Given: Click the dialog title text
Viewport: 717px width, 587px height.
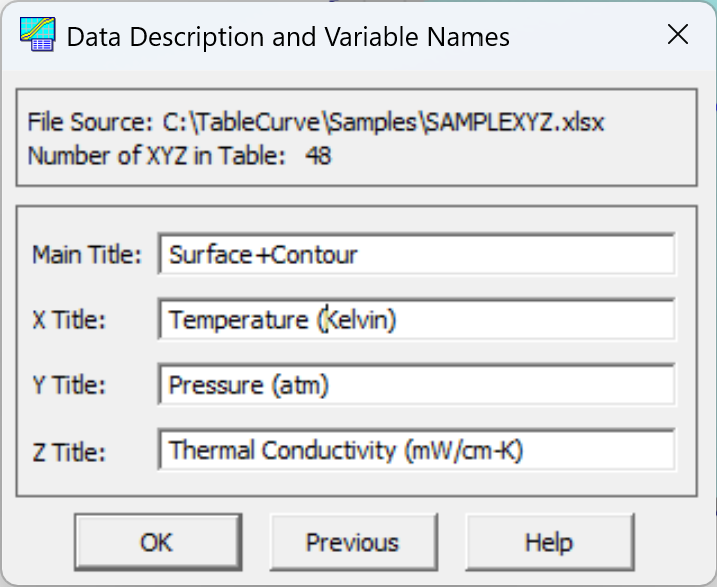Looking at the screenshot, I should (x=288, y=37).
